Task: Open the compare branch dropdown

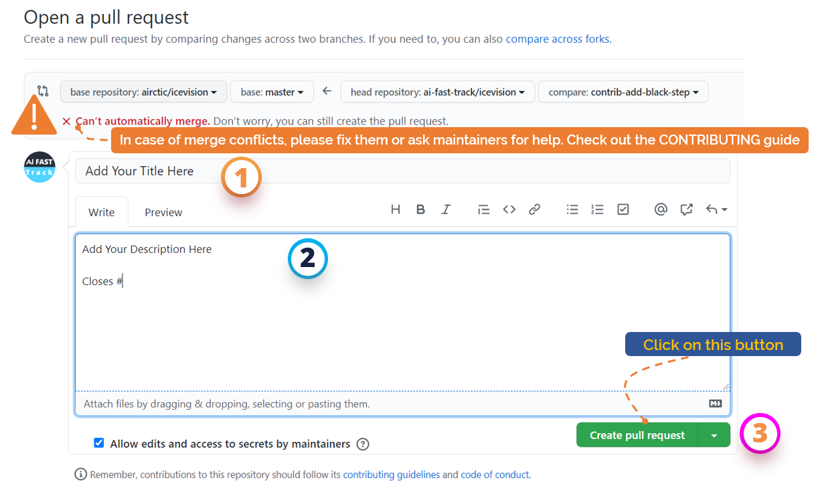Action: [x=623, y=92]
